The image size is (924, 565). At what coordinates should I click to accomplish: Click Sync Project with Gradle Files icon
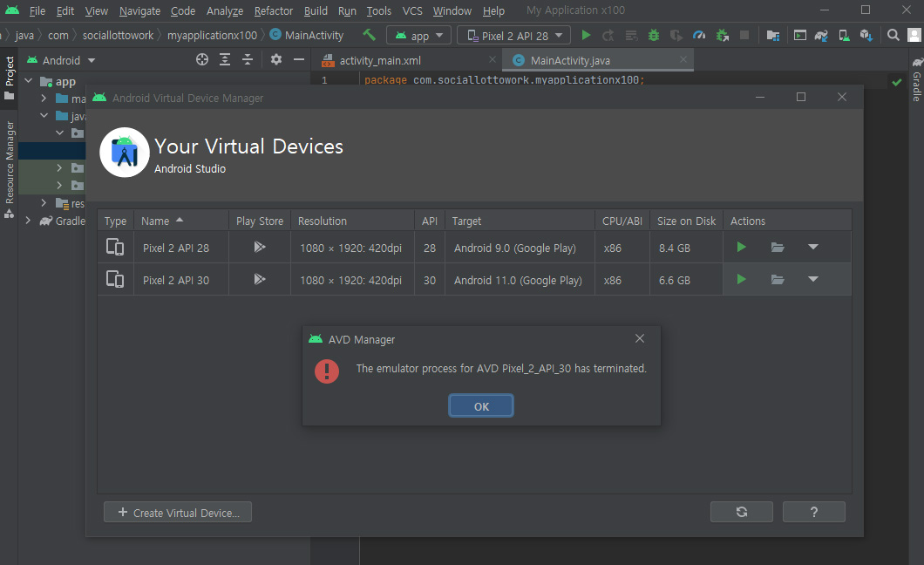[x=821, y=36]
